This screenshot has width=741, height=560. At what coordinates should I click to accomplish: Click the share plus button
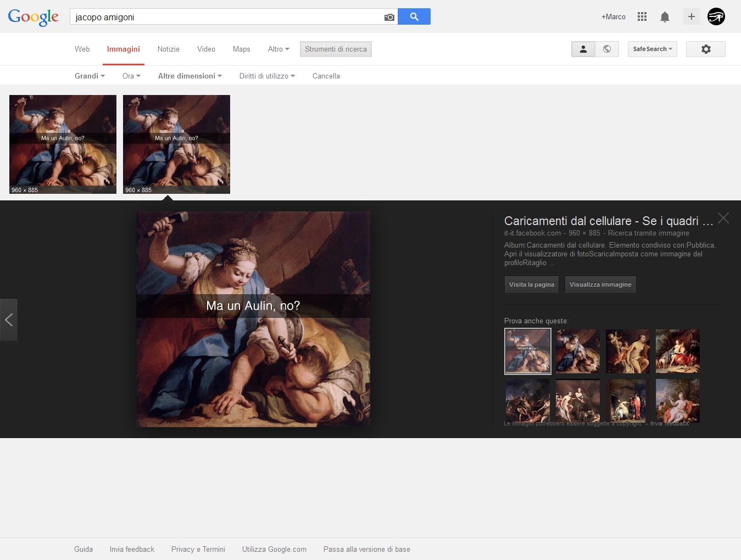(x=692, y=16)
